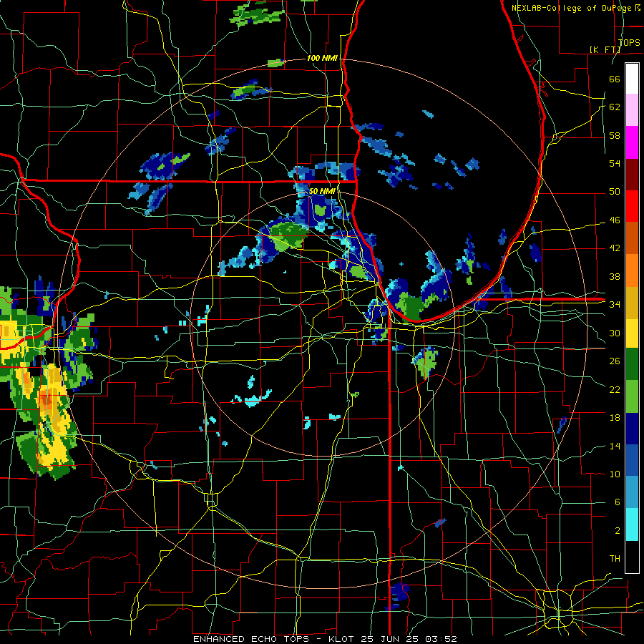Click the '18' legend value
Image resolution: width=644 pixels, height=644 pixels.
pyautogui.click(x=615, y=418)
